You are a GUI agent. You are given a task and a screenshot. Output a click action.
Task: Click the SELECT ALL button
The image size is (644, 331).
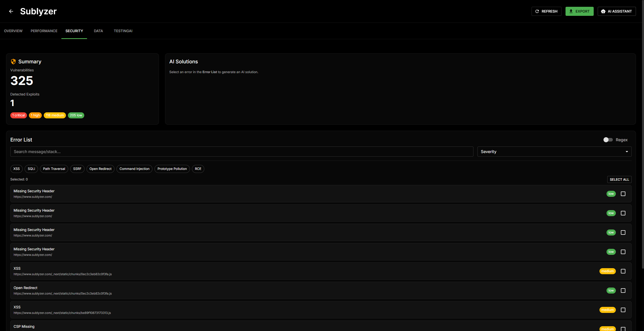619,179
